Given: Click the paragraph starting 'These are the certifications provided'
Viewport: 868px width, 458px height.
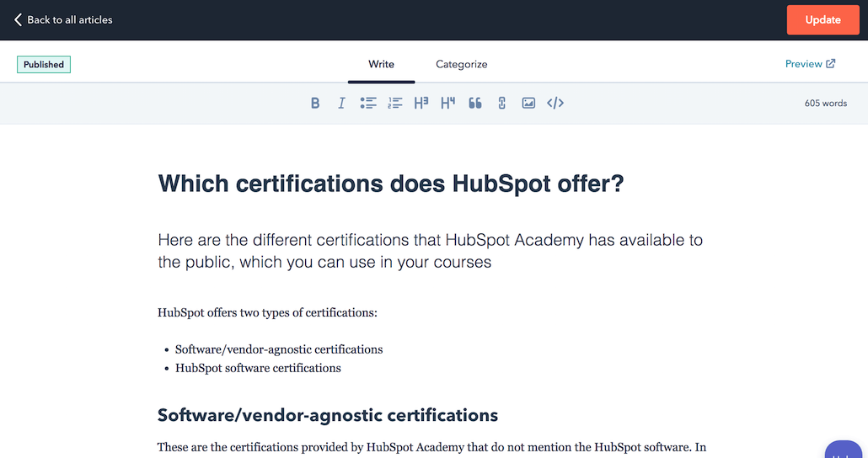Looking at the screenshot, I should point(431,447).
